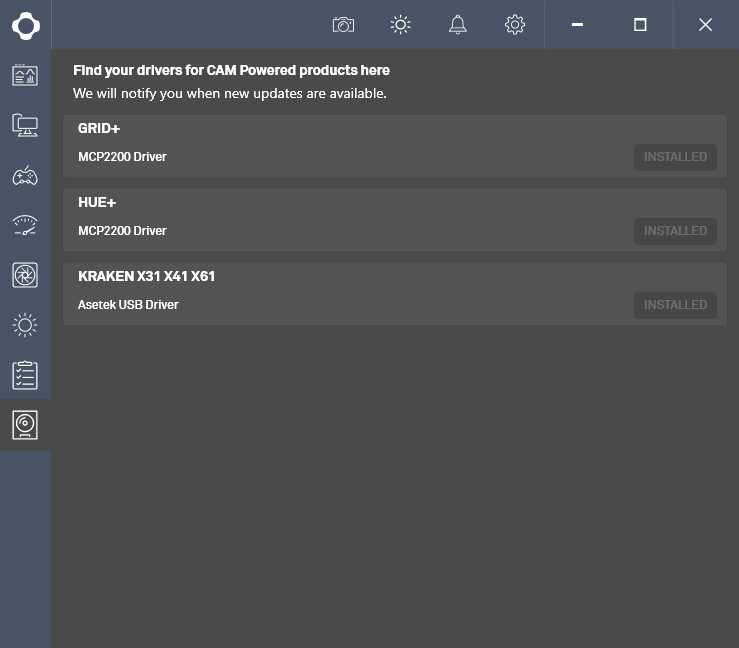Toggle brightness mode with top sun icon
739x648 pixels.
(401, 25)
